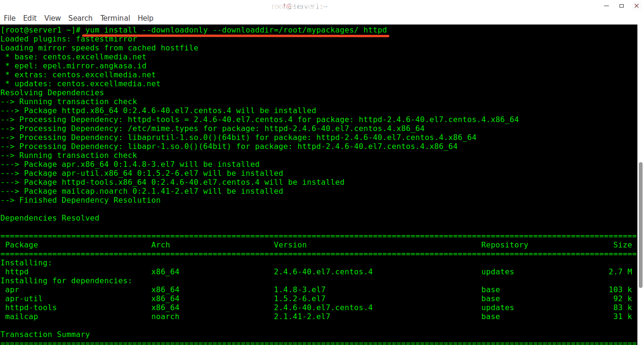Click the Finished Dependency Resolution line
644x345 pixels.
[79, 200]
